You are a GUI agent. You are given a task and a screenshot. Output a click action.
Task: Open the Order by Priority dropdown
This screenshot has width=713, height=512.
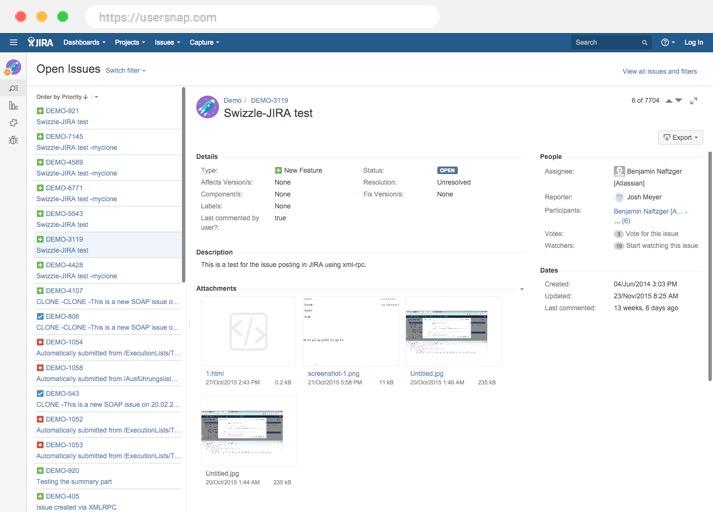click(62, 97)
